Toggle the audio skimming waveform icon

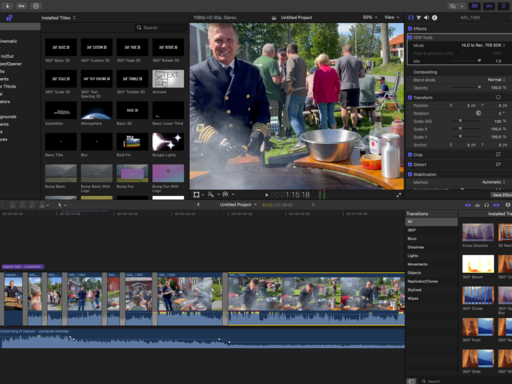coord(477,205)
